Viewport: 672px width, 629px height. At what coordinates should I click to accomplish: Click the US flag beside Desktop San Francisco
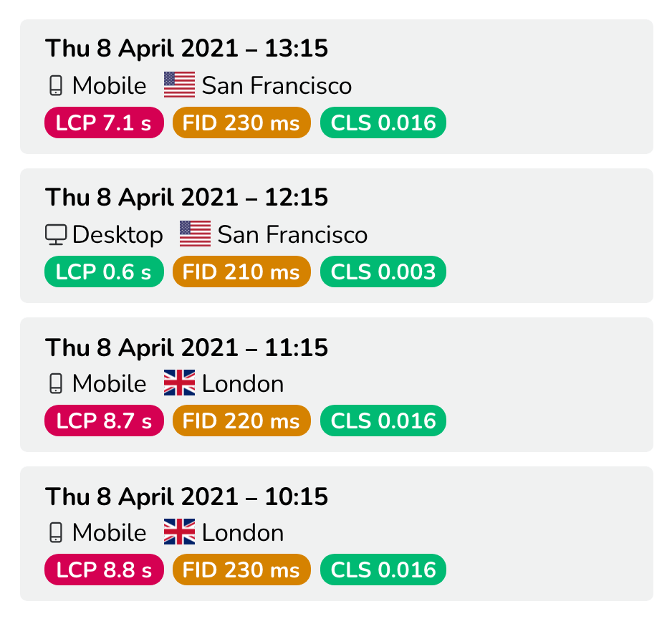(x=195, y=234)
